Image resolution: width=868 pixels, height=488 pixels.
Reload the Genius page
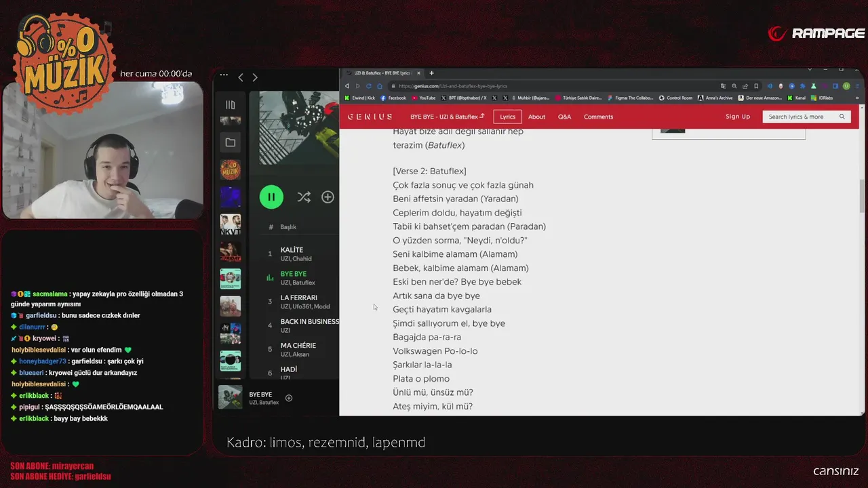tap(369, 86)
